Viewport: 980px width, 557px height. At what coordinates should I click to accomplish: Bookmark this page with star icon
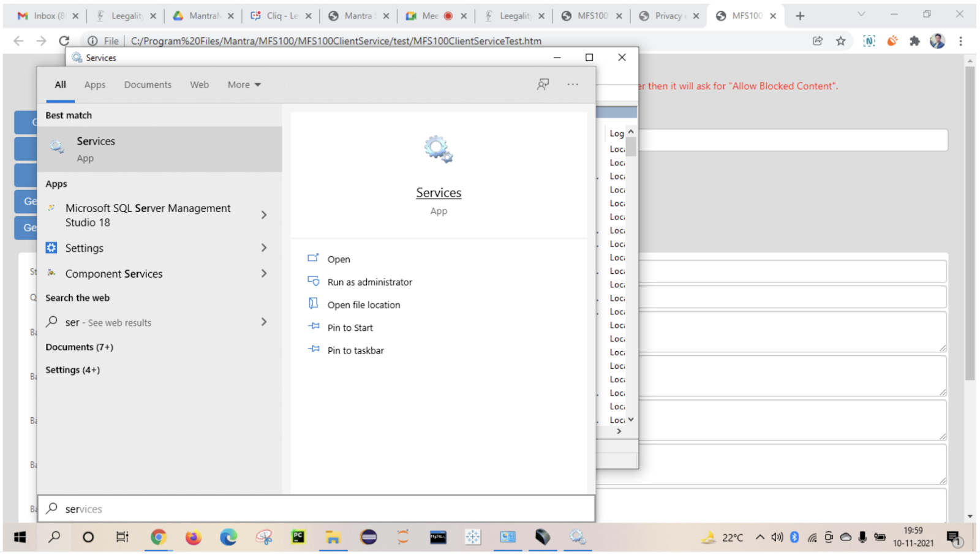tap(840, 41)
